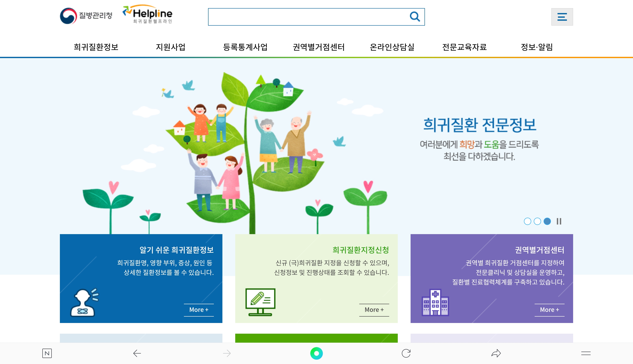
Task: Tap the browser share arrow icon
Action: [496, 353]
